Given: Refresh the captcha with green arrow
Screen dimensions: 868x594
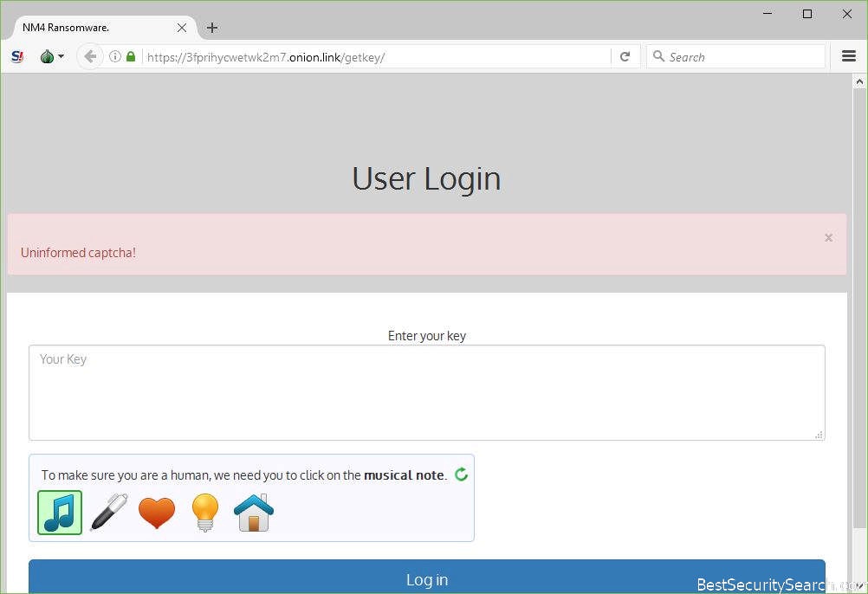Looking at the screenshot, I should (462, 474).
